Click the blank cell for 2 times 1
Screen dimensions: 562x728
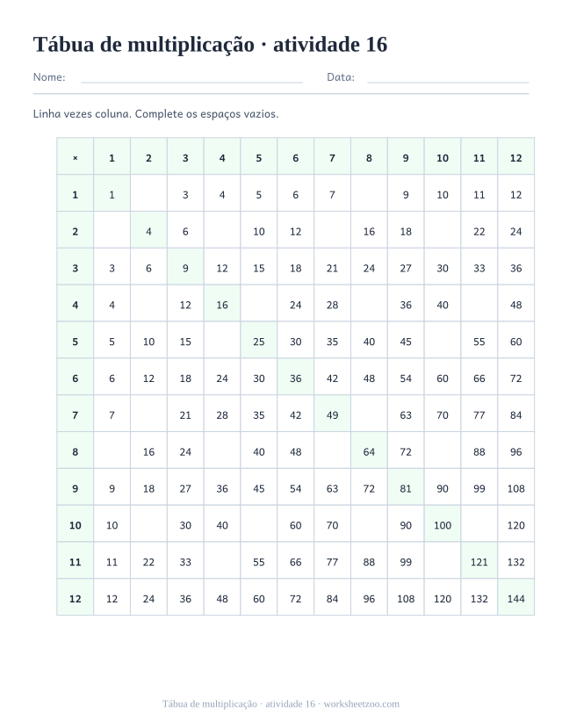[x=112, y=231]
